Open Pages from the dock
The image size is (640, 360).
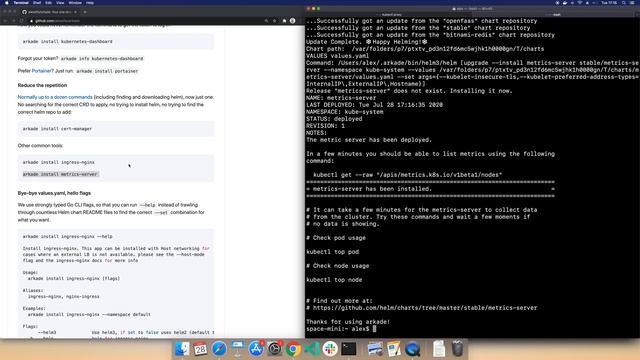pos(393,349)
